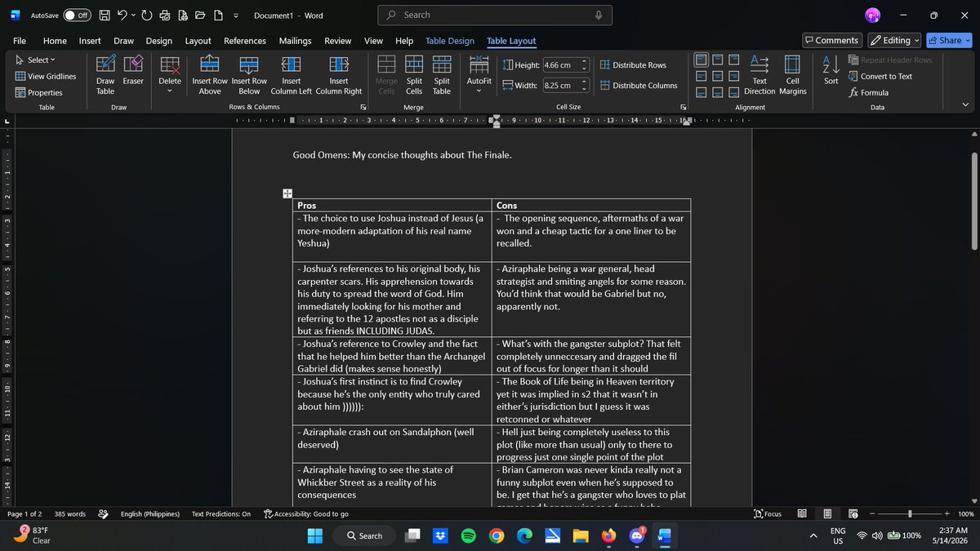Screen dimensions: 980x551
Task: Open Discord from the taskbar
Action: pyautogui.click(x=636, y=535)
